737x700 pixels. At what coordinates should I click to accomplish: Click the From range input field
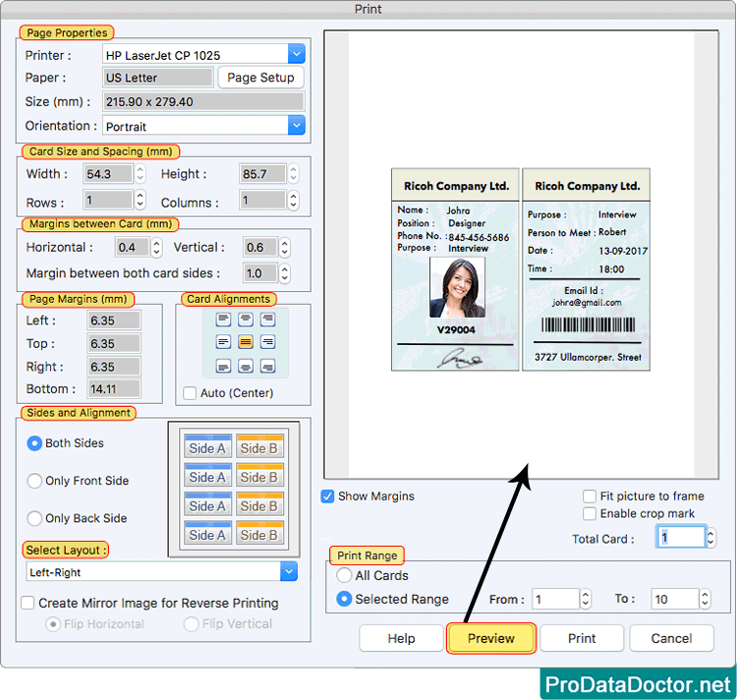555,599
